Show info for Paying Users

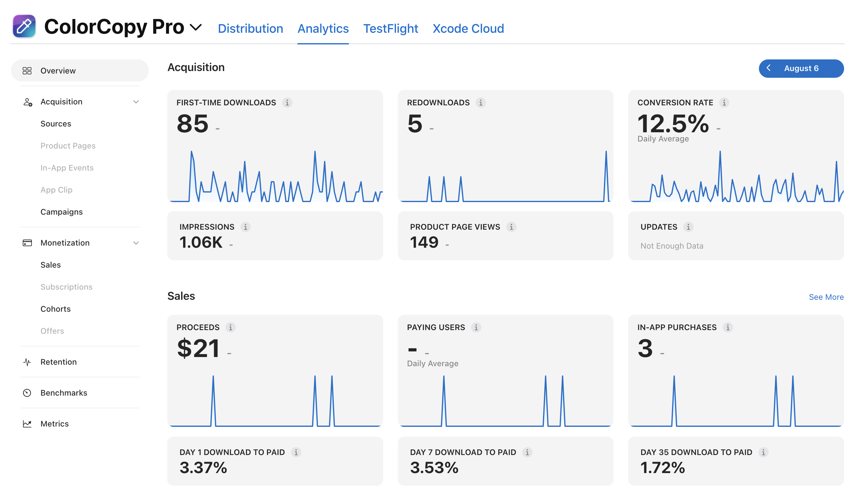tap(476, 327)
